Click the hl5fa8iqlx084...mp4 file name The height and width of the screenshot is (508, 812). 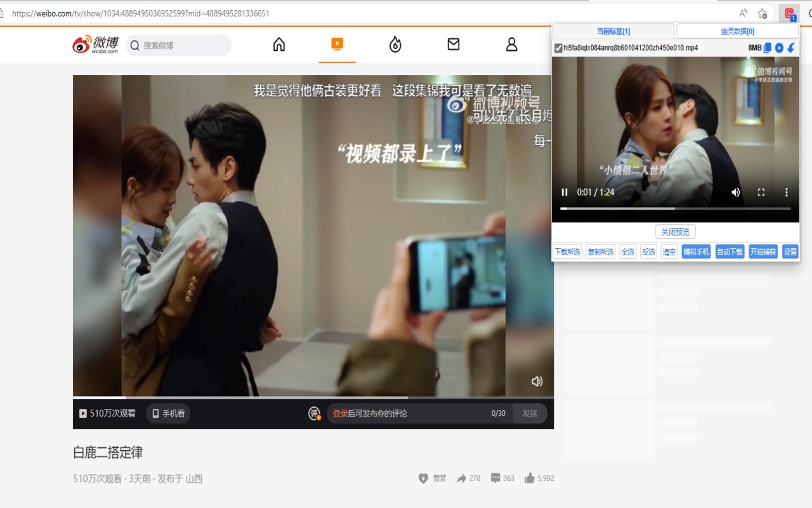(x=631, y=48)
